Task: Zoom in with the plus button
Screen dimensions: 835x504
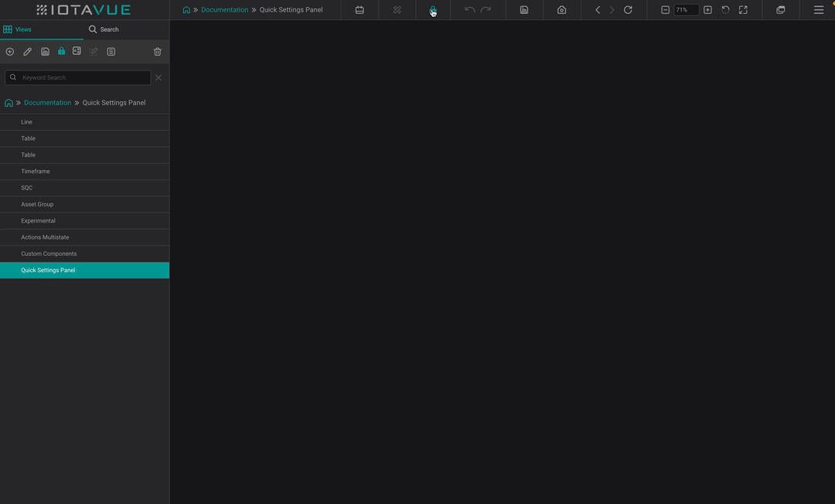Action: pyautogui.click(x=707, y=9)
